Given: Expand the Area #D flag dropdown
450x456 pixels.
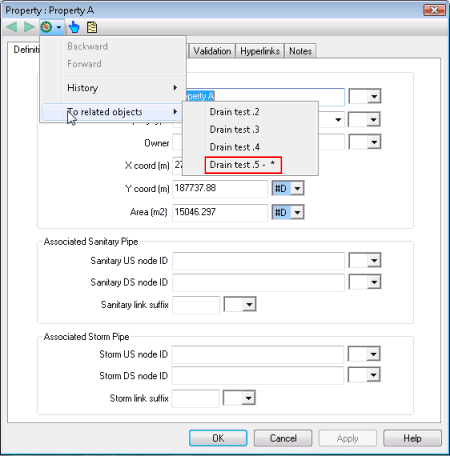Looking at the screenshot, I should pos(297,212).
